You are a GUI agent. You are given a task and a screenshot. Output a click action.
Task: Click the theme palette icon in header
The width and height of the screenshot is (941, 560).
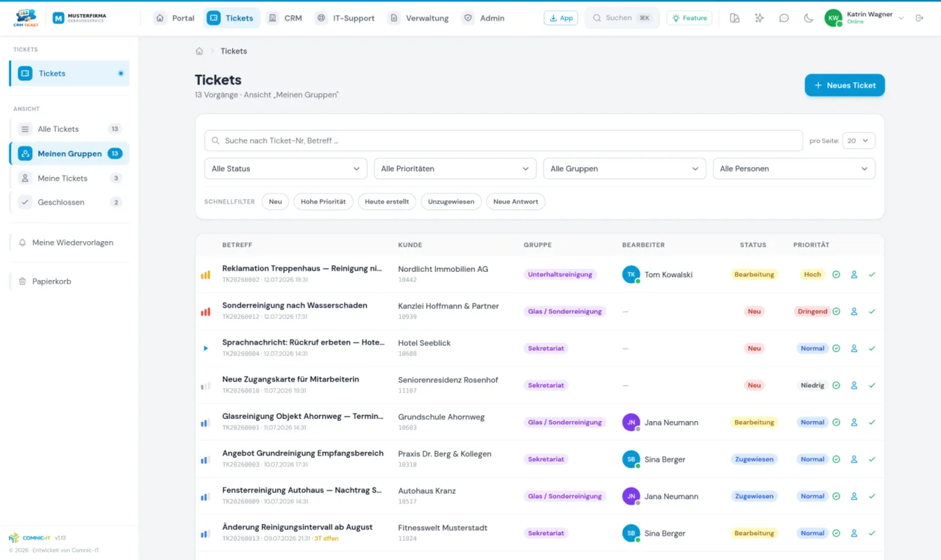[734, 18]
